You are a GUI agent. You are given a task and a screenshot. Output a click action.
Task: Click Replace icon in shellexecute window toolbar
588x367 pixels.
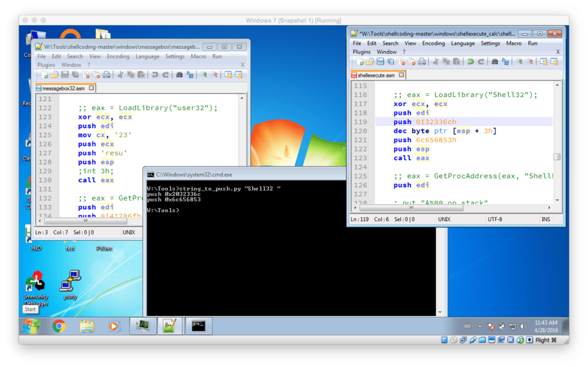[505, 62]
